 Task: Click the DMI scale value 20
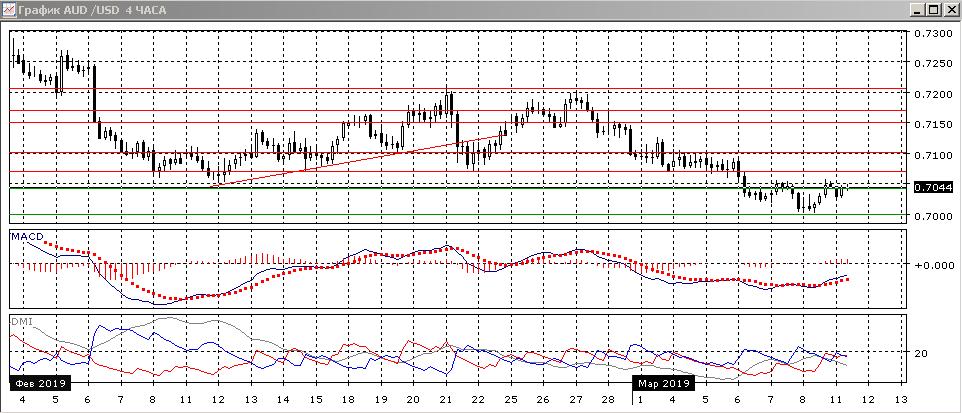click(x=921, y=353)
